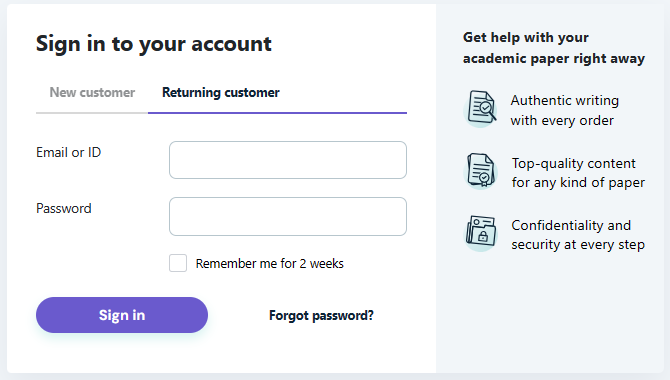670x380 pixels.
Task: Click the ID card padlock icon
Action: pos(481,233)
